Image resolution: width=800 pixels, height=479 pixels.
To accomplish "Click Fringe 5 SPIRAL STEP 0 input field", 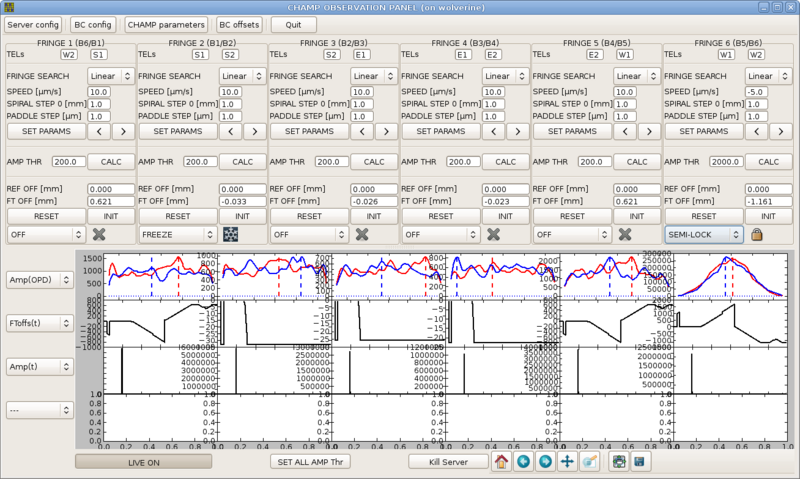I will (x=624, y=104).
